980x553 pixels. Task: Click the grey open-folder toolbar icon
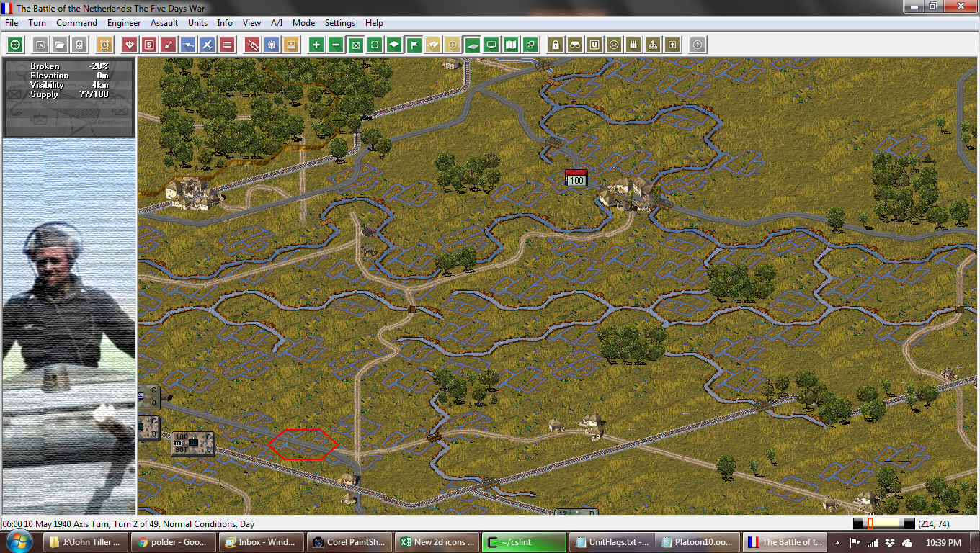(60, 45)
